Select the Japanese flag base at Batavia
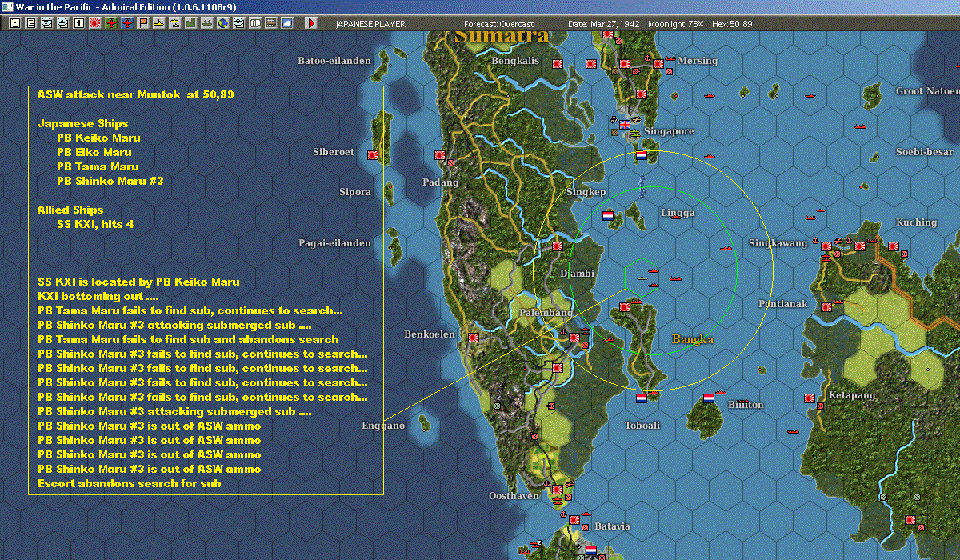Viewport: 960px width, 560px height. pos(574,519)
